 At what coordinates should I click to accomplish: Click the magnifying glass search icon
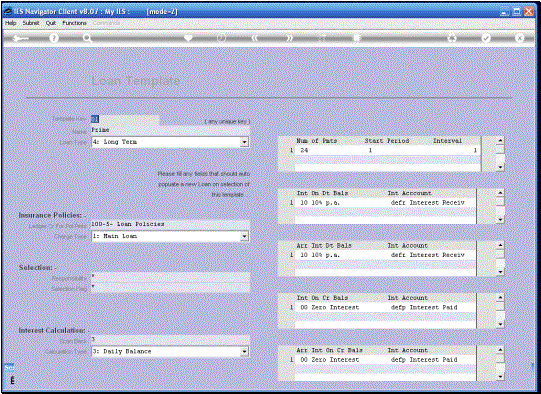click(87, 38)
